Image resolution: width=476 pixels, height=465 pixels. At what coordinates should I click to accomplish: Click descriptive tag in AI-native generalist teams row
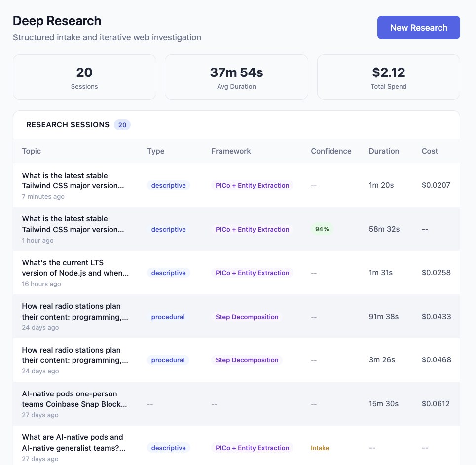169,448
